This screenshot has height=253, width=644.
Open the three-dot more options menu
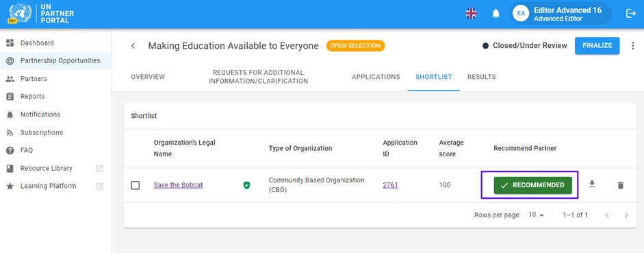(x=632, y=46)
